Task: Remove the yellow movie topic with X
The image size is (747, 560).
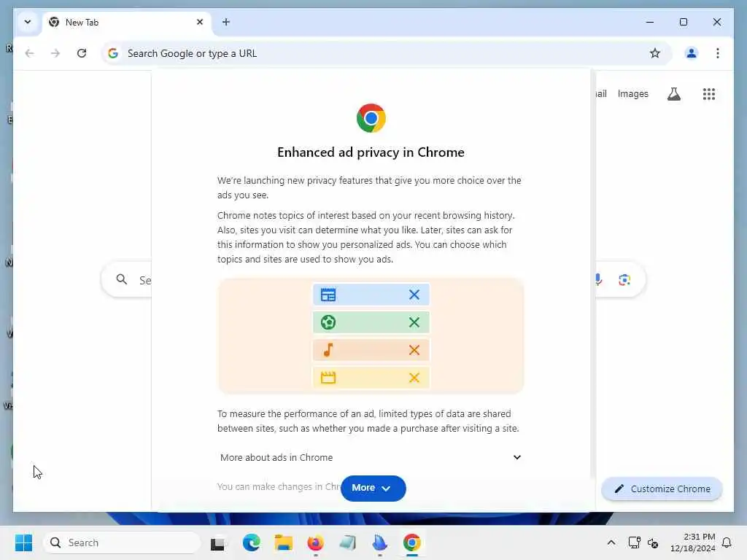Action: (414, 378)
